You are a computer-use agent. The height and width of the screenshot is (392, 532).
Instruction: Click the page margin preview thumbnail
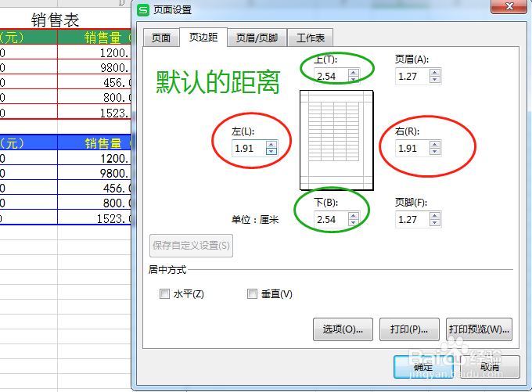[336, 140]
